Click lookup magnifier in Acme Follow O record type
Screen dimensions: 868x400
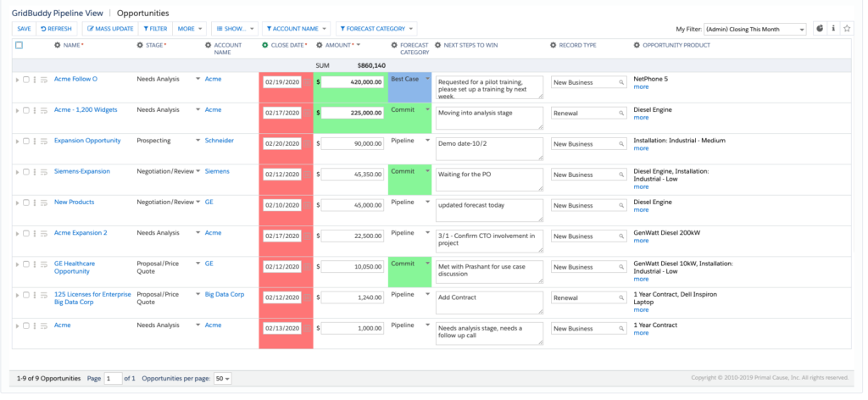[x=621, y=82]
